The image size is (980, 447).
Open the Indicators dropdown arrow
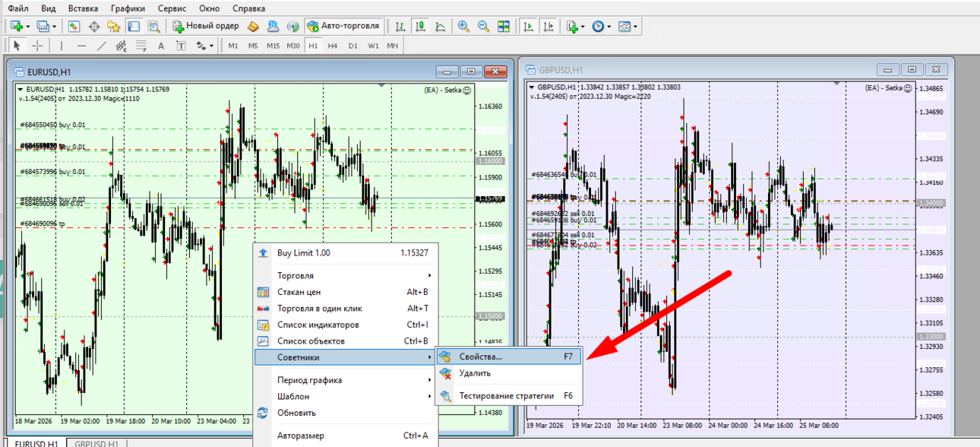(583, 27)
